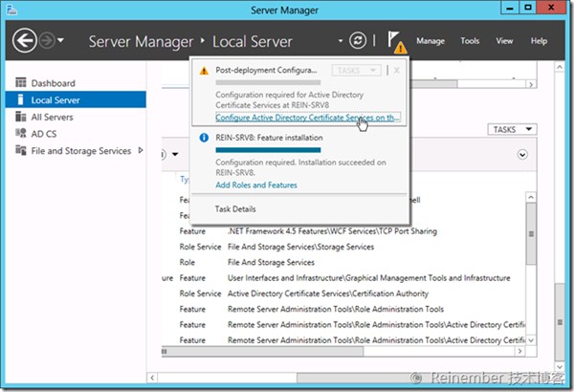The image size is (574, 392).
Task: Click the blue info icon for REIN-SRV8
Action: pyautogui.click(x=202, y=138)
